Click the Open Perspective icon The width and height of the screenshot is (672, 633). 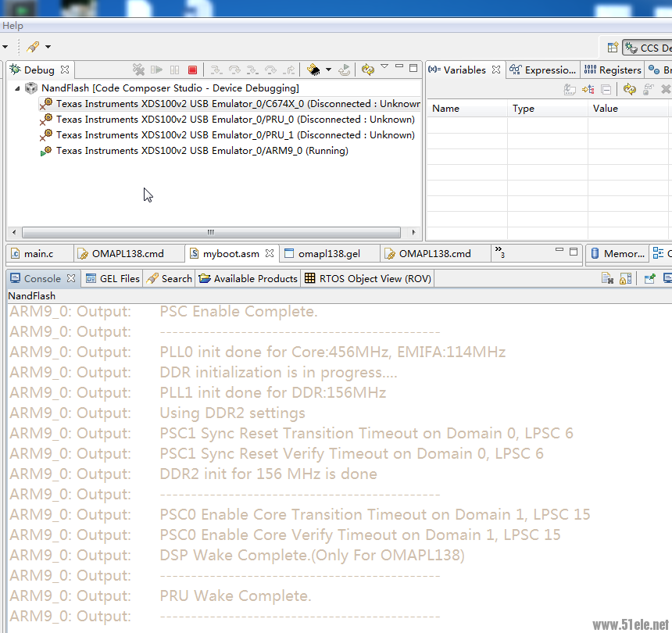point(613,48)
